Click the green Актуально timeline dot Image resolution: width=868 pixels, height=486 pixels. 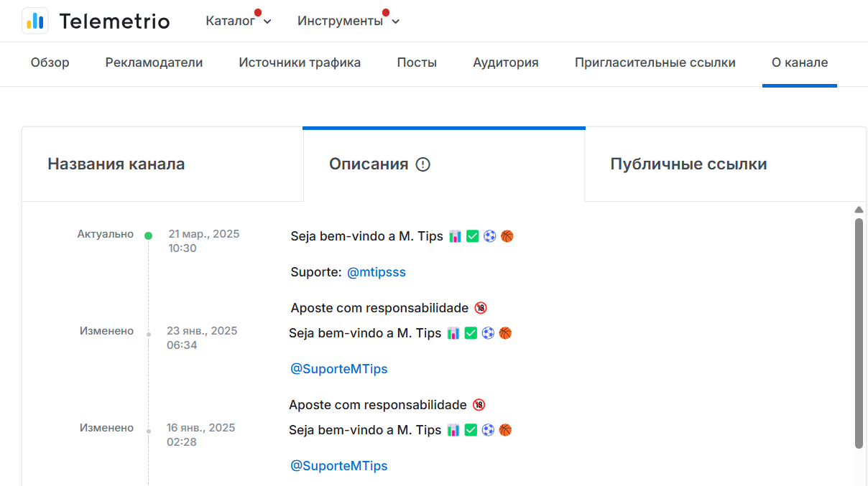148,235
